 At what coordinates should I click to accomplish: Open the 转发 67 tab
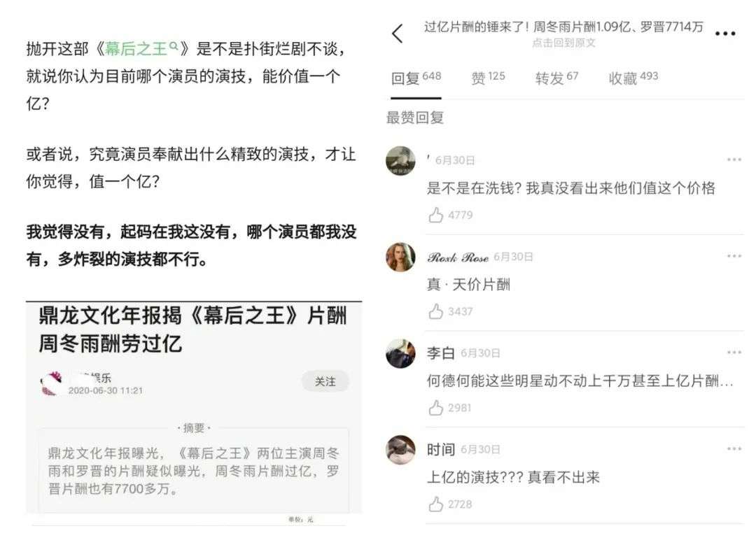coord(556,77)
